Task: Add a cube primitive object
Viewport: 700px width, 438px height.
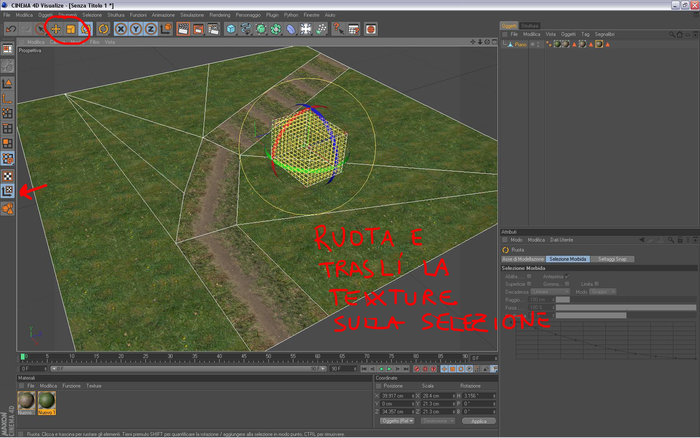Action: pos(231,29)
